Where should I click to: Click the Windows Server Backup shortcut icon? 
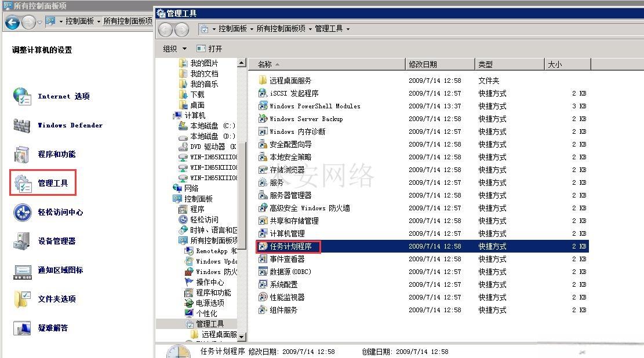tap(263, 119)
